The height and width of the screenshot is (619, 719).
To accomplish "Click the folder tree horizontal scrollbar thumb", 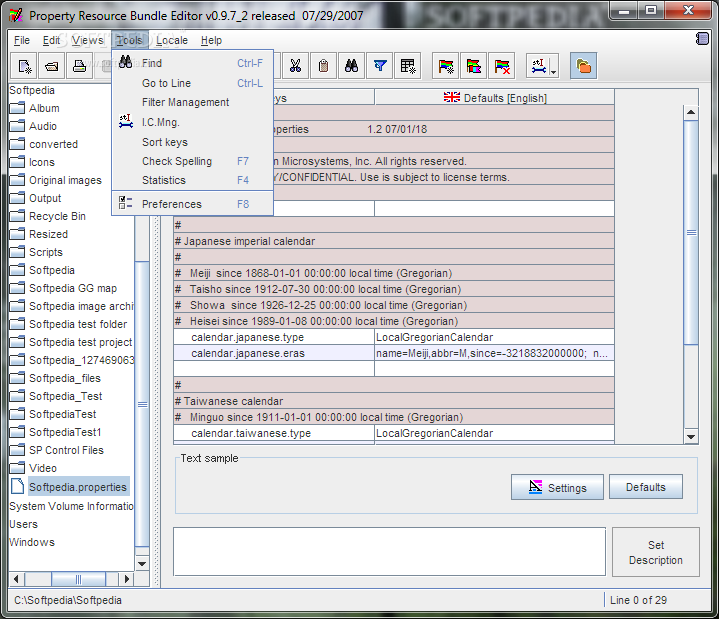I will point(78,579).
